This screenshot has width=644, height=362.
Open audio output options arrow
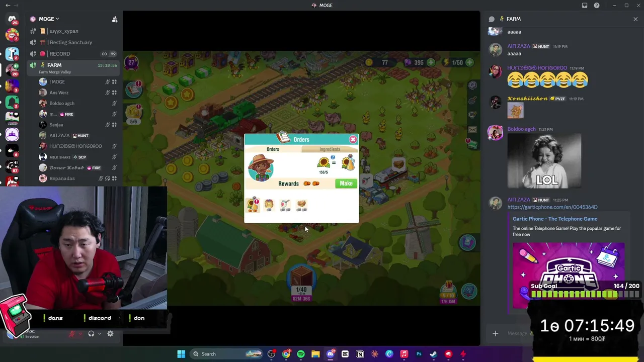point(100,334)
